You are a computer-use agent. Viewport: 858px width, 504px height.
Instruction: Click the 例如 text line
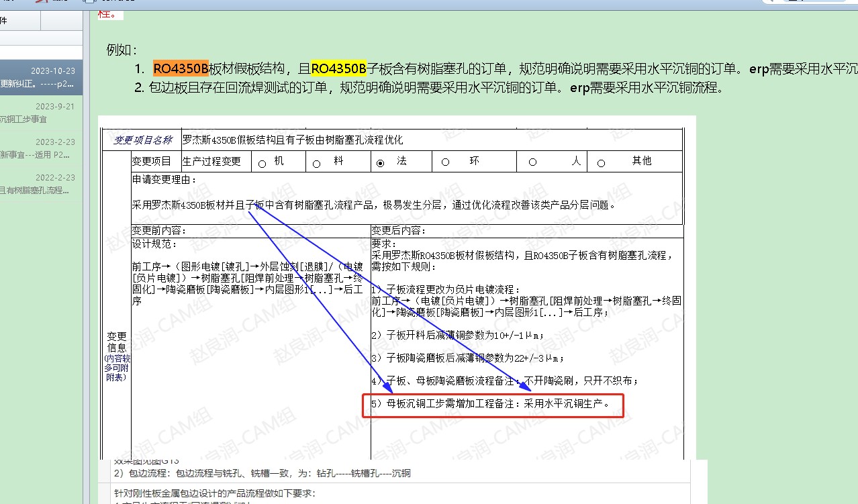122,50
